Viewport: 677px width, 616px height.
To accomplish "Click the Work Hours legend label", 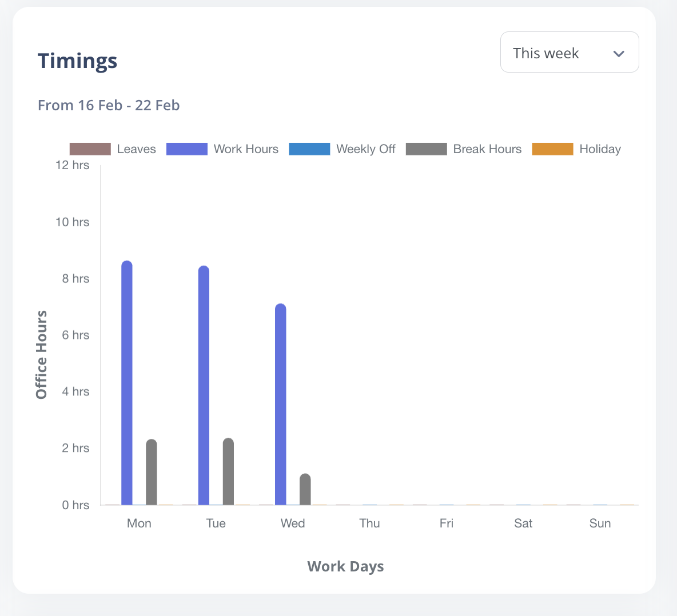I will click(246, 149).
